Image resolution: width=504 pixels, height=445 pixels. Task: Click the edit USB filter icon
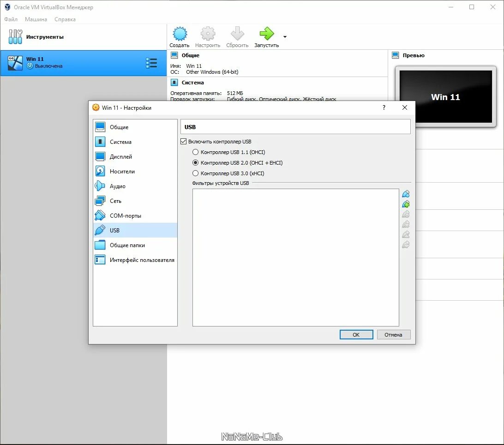[x=406, y=214]
